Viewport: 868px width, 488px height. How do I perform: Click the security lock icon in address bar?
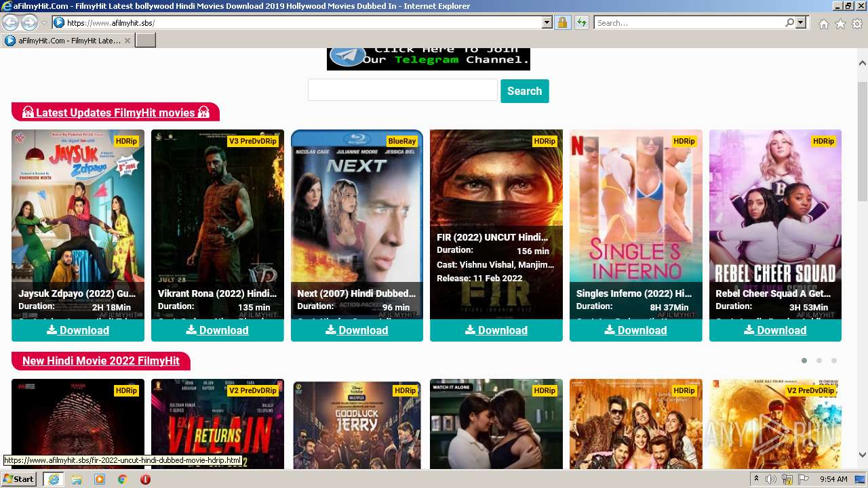coord(562,22)
